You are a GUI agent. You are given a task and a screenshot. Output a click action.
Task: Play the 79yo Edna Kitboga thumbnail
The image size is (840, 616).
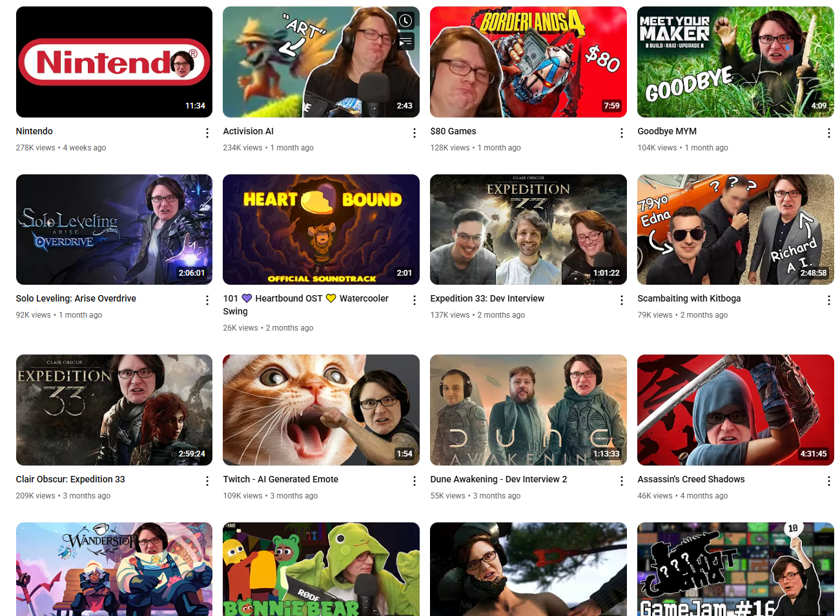[735, 229]
